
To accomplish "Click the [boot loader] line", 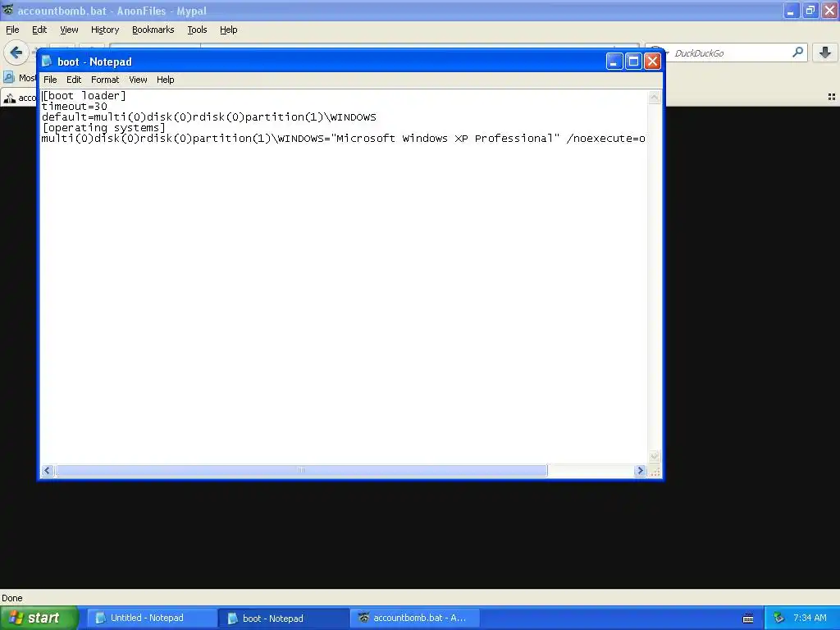I will (84, 95).
